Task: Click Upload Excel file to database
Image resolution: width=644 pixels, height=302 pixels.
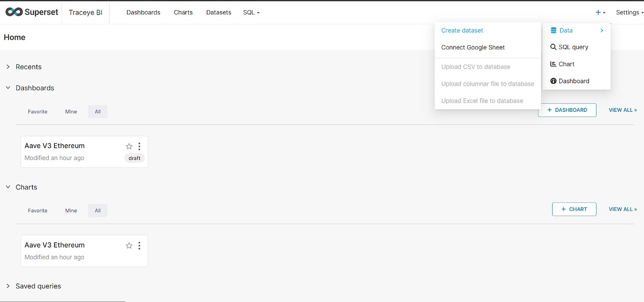Action: [482, 101]
